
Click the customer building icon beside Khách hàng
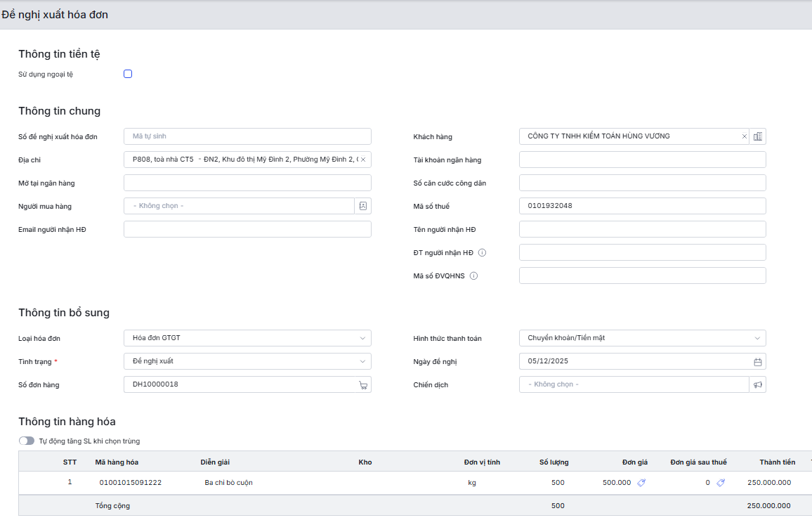point(757,136)
